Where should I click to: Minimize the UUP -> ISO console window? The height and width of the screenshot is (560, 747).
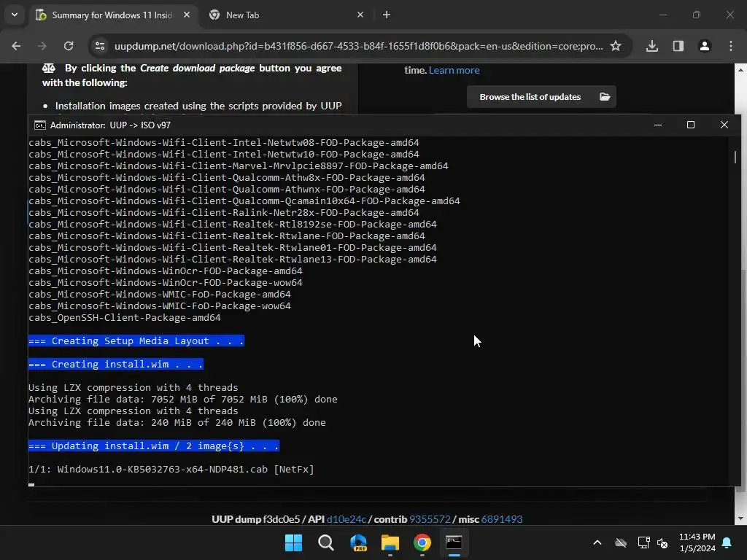658,125
